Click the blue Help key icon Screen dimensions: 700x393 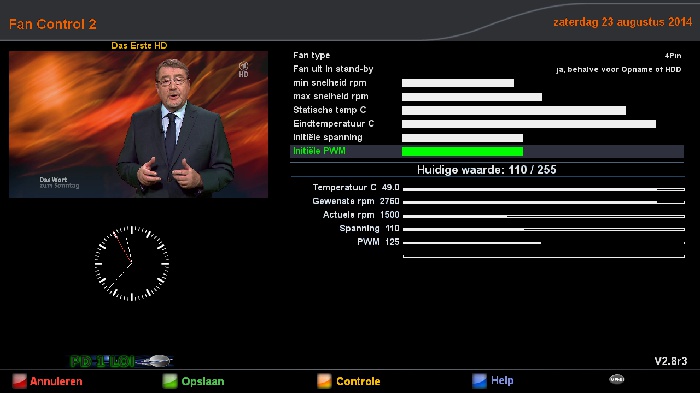pos(479,381)
